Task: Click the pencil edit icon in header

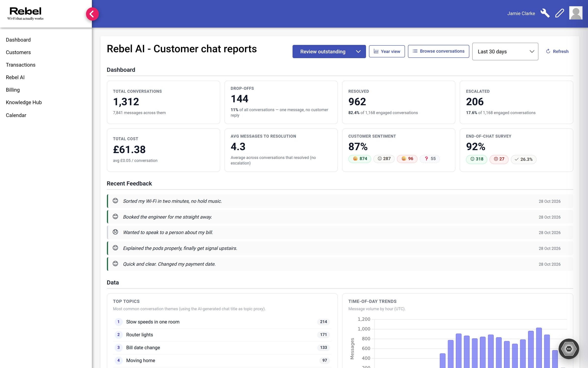Action: coord(560,13)
